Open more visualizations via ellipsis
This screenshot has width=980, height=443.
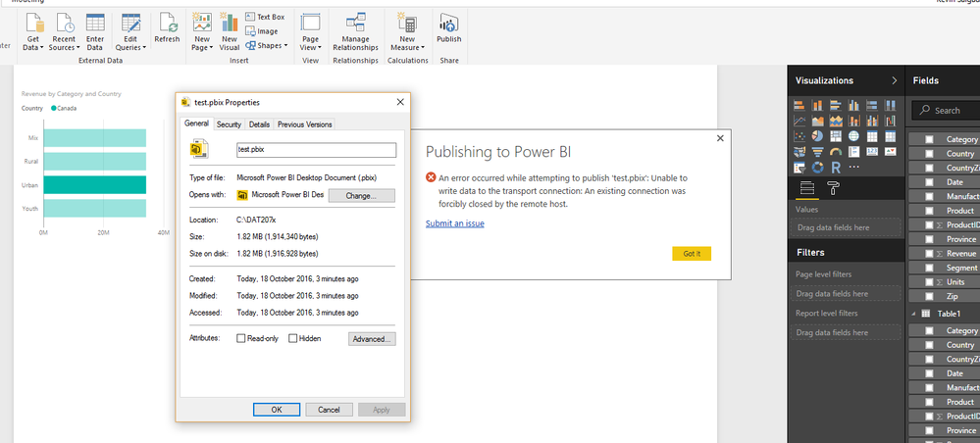[853, 168]
